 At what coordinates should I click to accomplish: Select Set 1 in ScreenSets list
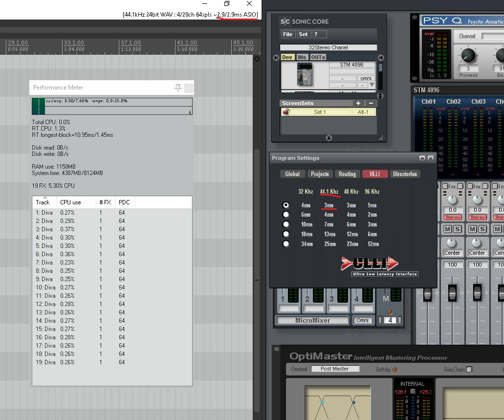[x=320, y=112]
